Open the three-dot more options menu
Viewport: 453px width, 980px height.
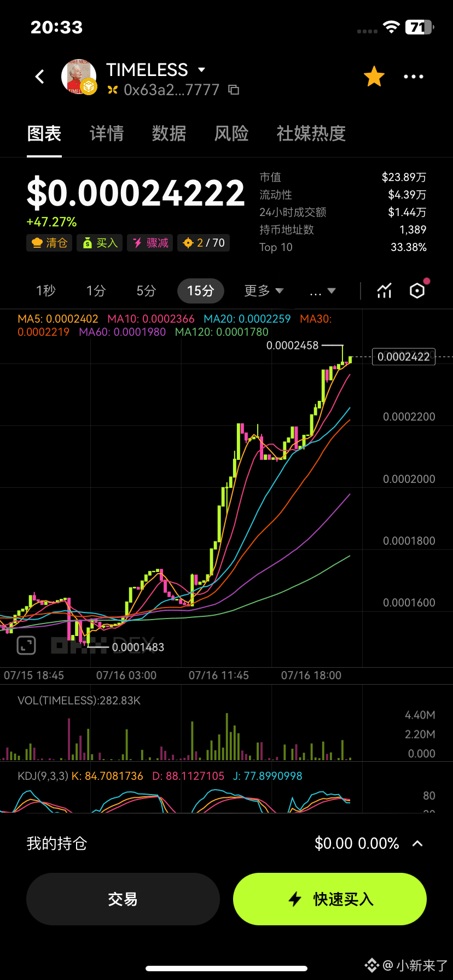coord(414,77)
